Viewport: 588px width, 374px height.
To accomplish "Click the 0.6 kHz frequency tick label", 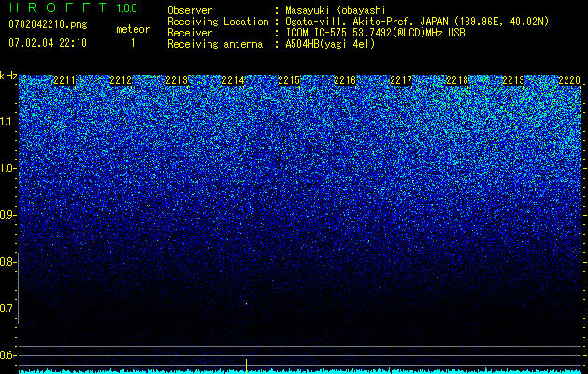I will click(x=7, y=355).
